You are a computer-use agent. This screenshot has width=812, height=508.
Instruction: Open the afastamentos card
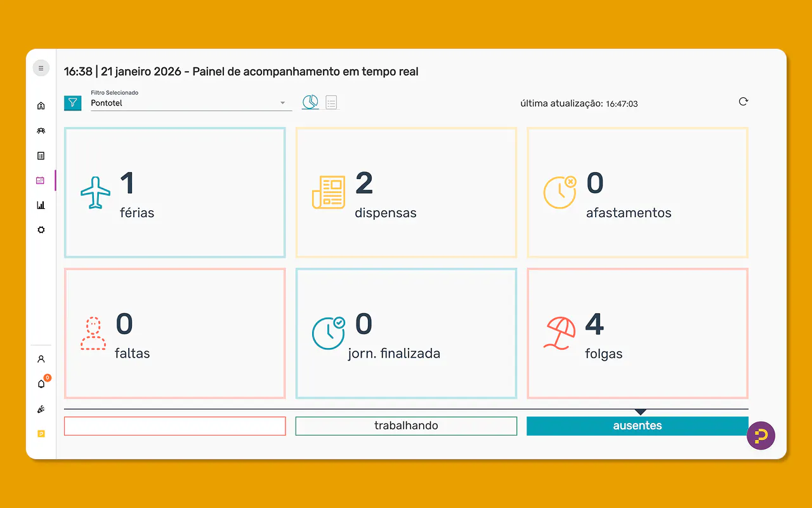click(638, 192)
